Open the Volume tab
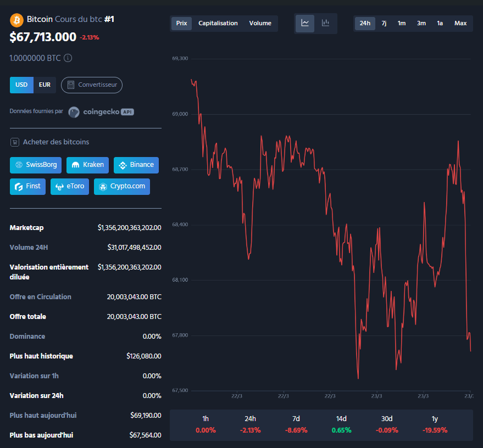 [260, 23]
